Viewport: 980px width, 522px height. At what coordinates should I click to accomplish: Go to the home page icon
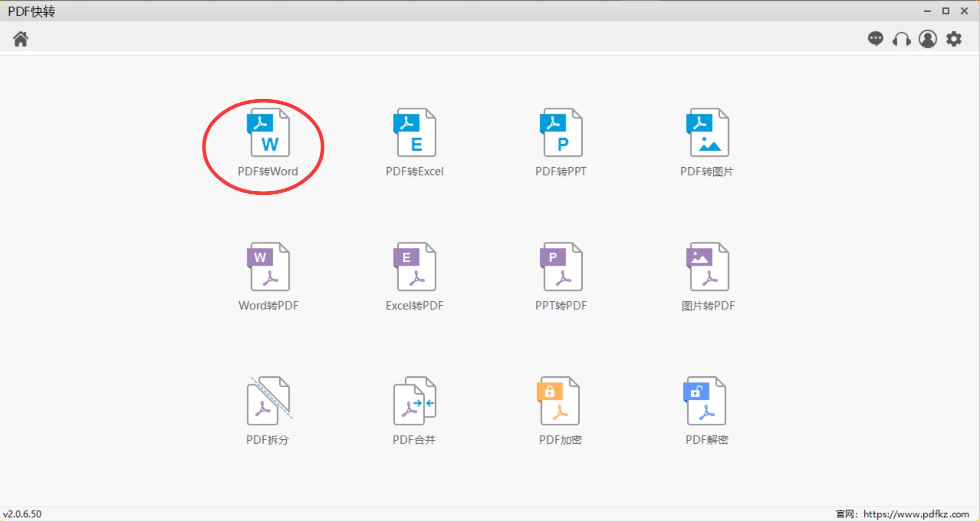pos(21,39)
